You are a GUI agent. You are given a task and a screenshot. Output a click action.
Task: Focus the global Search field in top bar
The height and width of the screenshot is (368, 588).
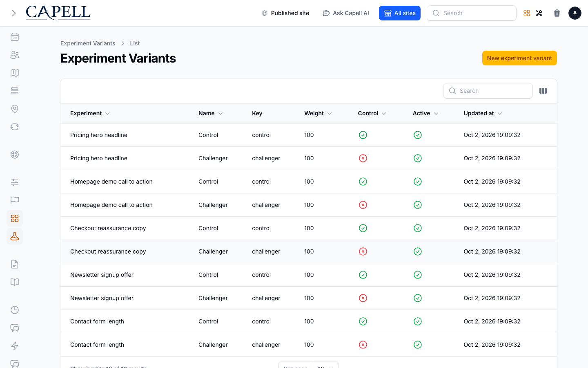[x=472, y=13]
